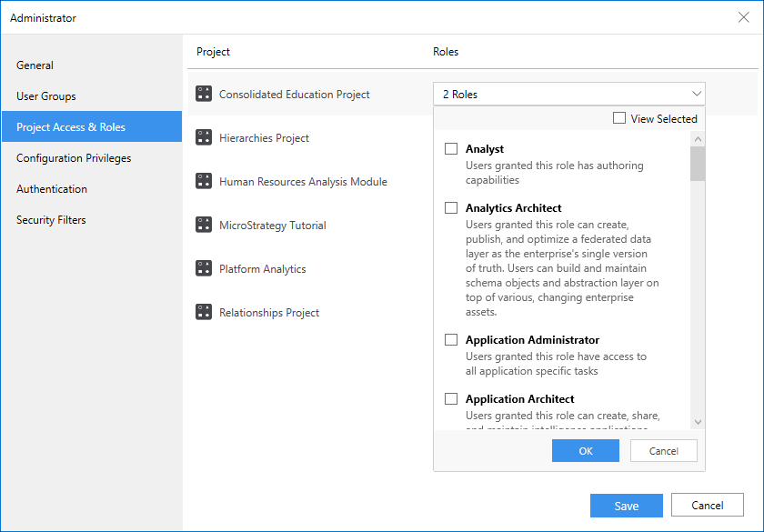Tick the Analytics Architect role checkbox
Image resolution: width=764 pixels, height=532 pixels.
(x=451, y=208)
